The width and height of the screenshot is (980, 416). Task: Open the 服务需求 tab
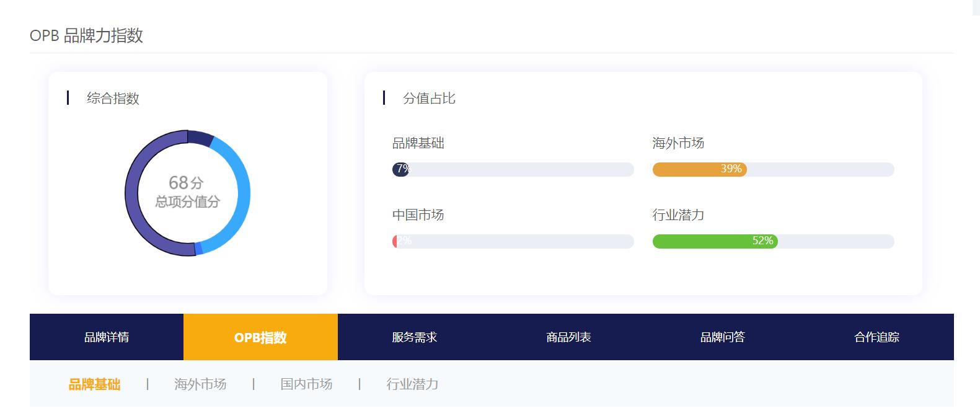(x=413, y=337)
